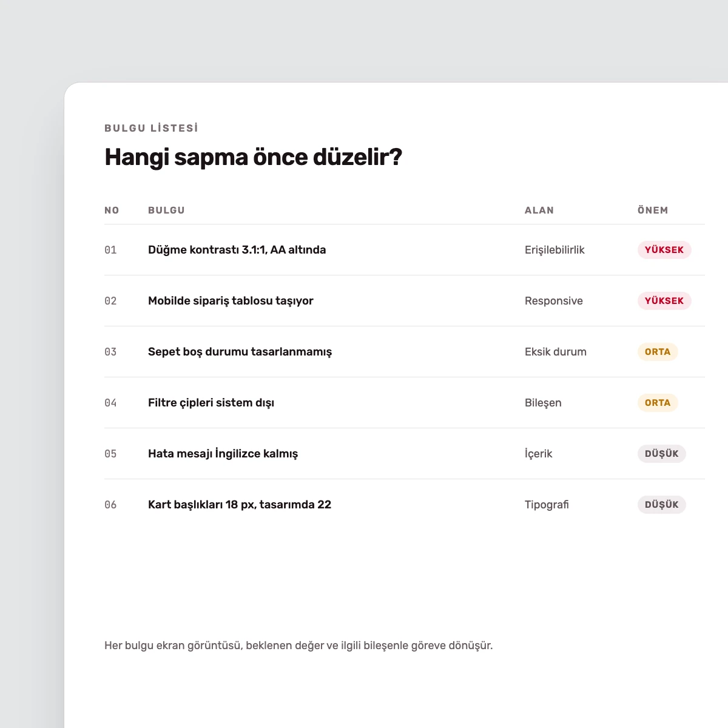Click the ALAN column header
728x728 pixels.
[539, 211]
